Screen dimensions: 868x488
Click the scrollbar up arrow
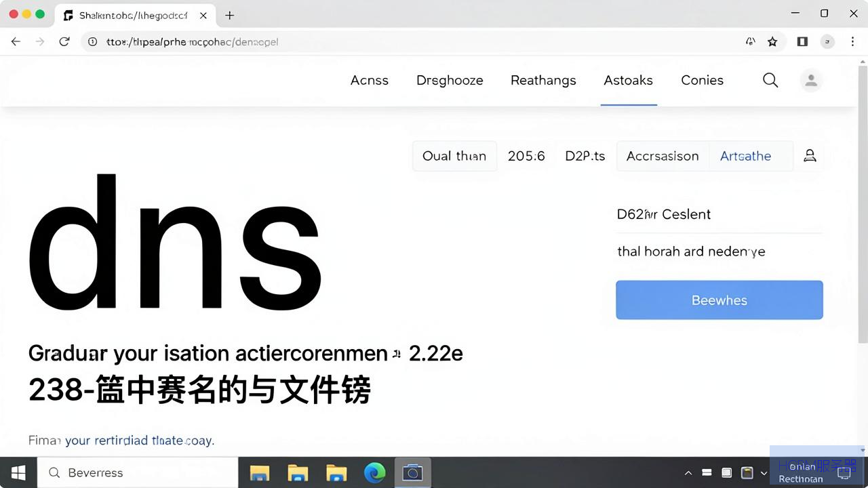pyautogui.click(x=863, y=62)
